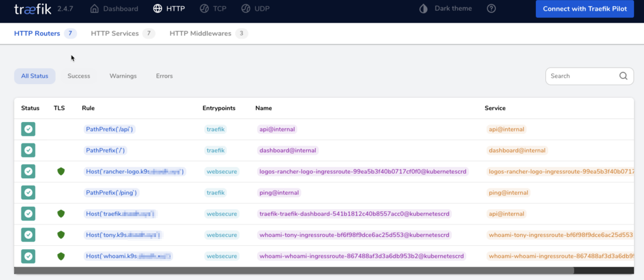Click name logos-rancher-logo-ingressroute-99ea5b3f40b0717cf0f0@kubernetescrd
This screenshot has height=280, width=644.
pyautogui.click(x=363, y=171)
